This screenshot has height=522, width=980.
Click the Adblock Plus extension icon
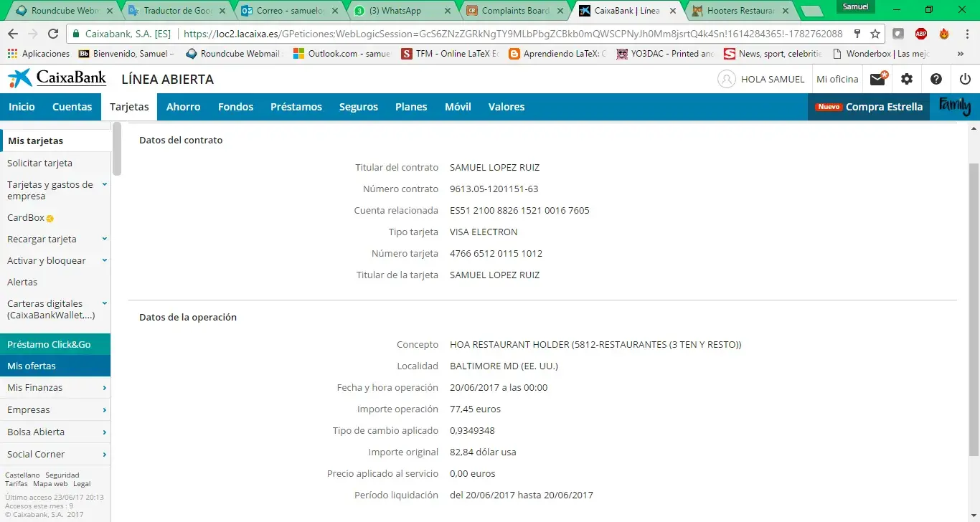920,34
